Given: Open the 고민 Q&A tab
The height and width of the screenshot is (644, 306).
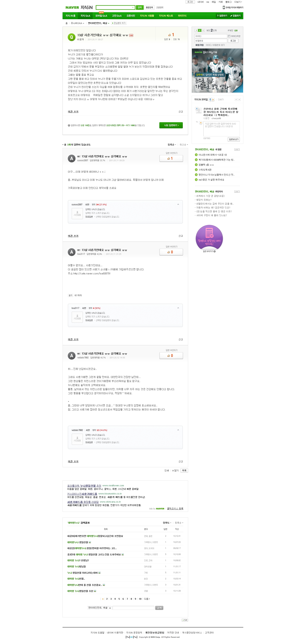Looking at the screenshot, I should 117,16.
